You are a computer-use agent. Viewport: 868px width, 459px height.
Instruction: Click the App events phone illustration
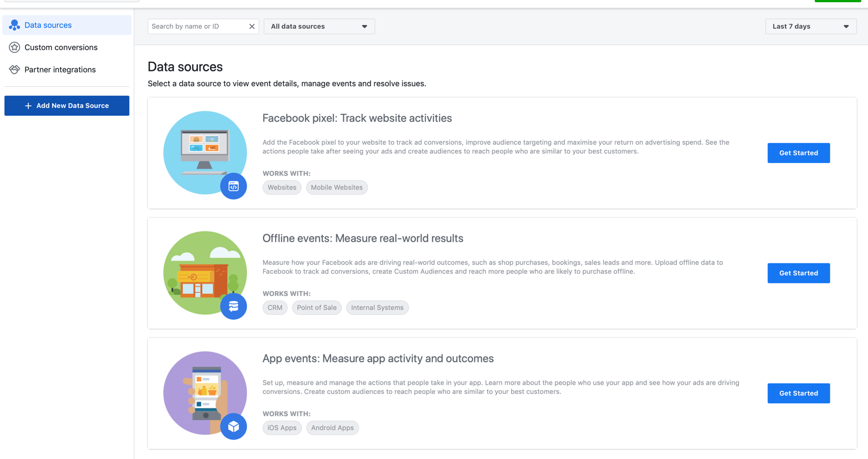click(x=205, y=392)
